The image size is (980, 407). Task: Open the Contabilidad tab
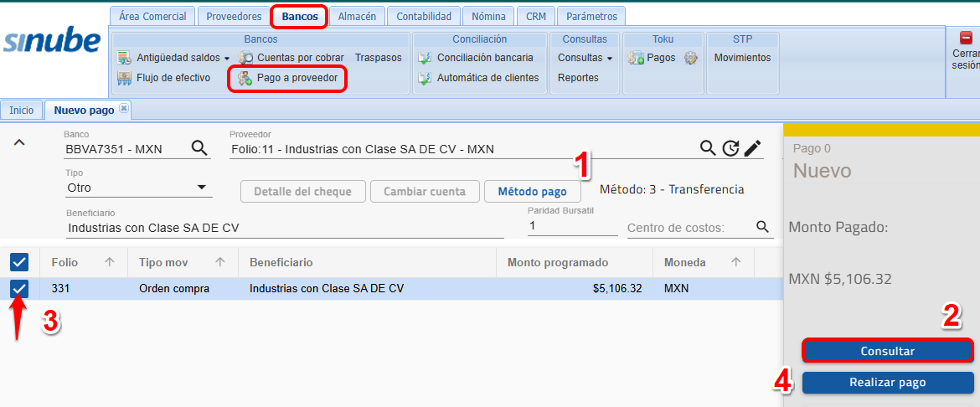(x=424, y=16)
